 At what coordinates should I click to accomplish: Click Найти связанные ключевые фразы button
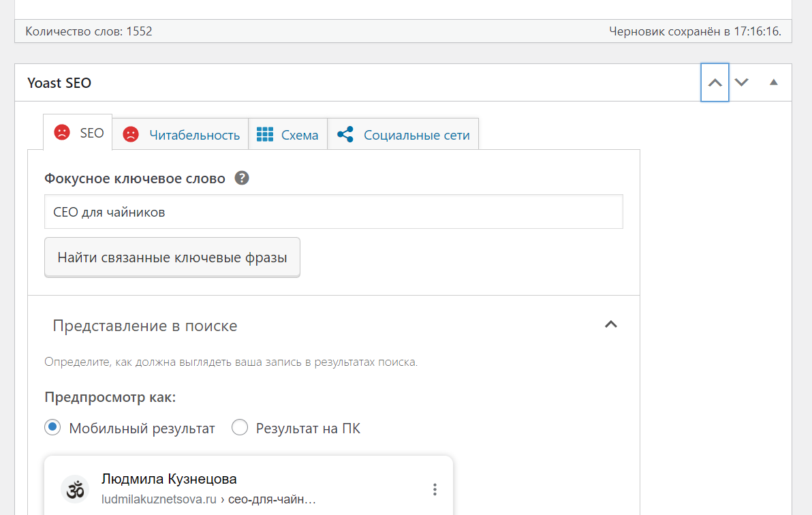pos(172,257)
